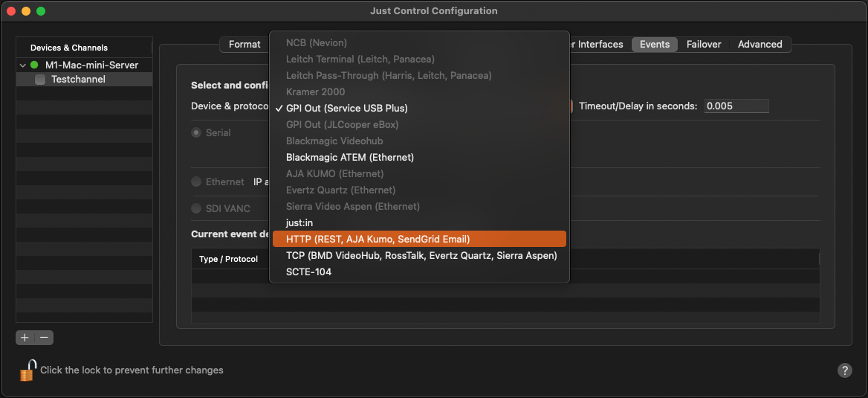Click the green status dot of M1-Mac-mini-Server

click(34, 65)
